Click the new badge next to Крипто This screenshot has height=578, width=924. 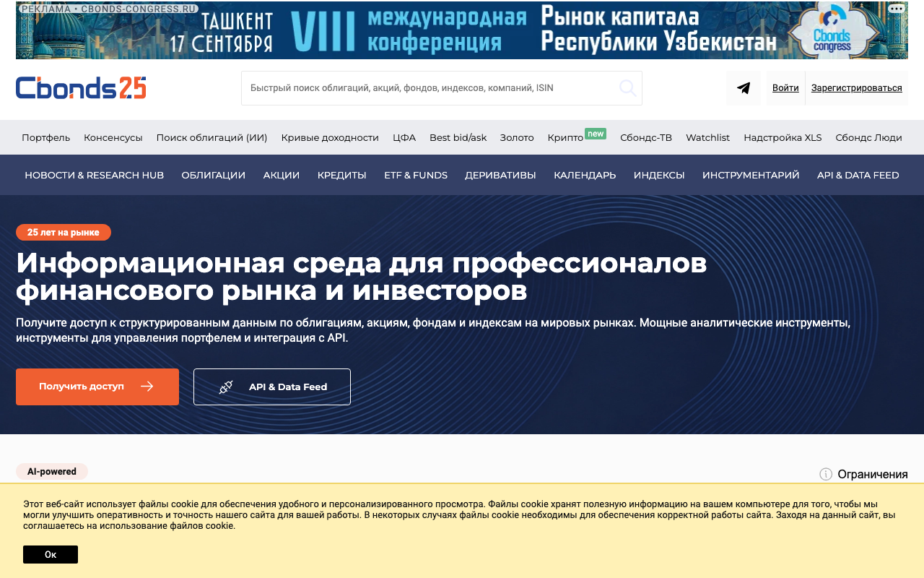[x=595, y=134]
